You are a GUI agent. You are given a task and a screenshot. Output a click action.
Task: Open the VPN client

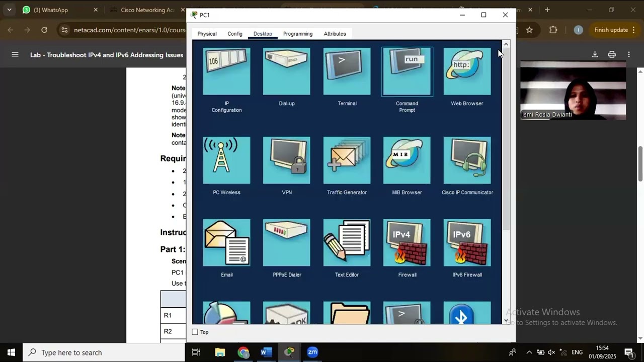pos(286,160)
